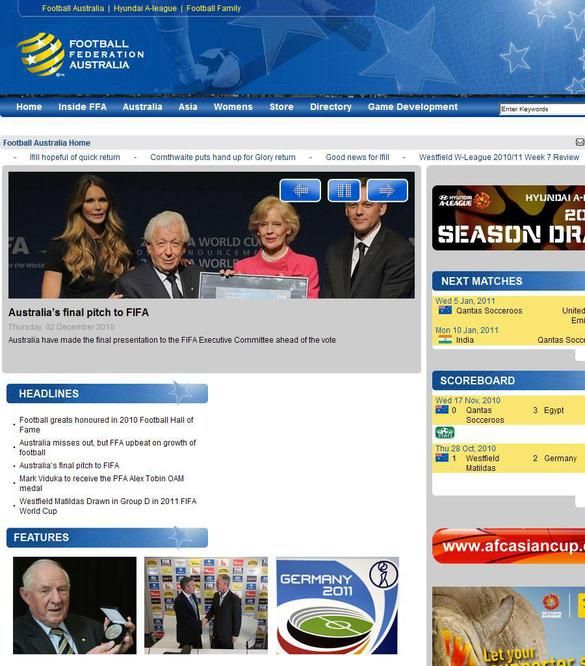
Task: Click the Hyundai A-League Season Draw banner
Action: tap(509, 218)
